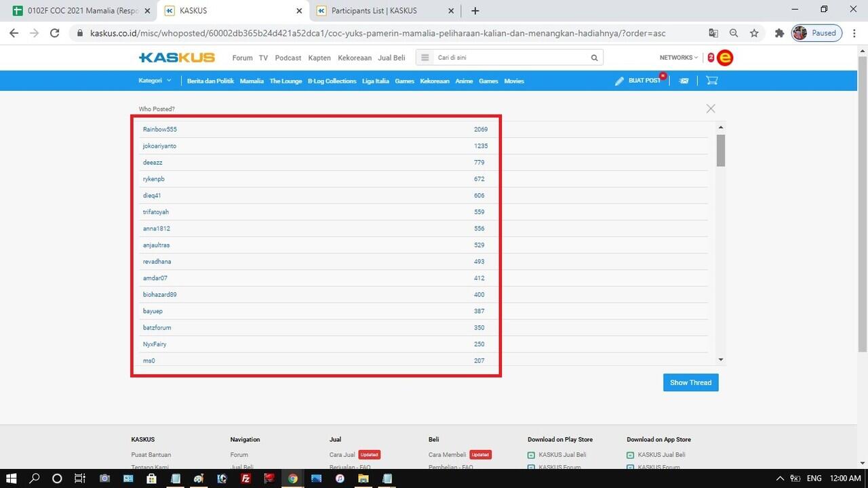Click the zoom magnifier icon in address bar
Viewport: 868px width, 488px height.
point(734,33)
